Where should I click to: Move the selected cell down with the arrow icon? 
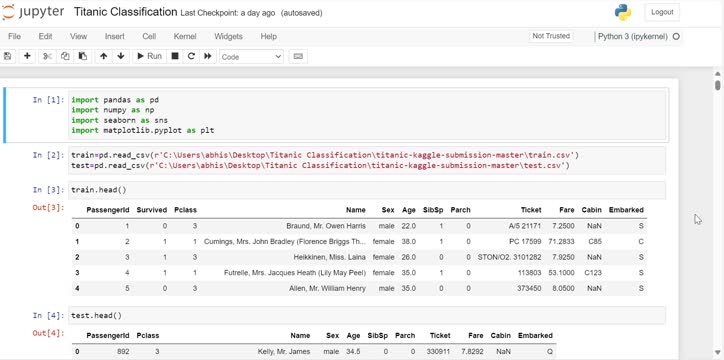[x=121, y=56]
